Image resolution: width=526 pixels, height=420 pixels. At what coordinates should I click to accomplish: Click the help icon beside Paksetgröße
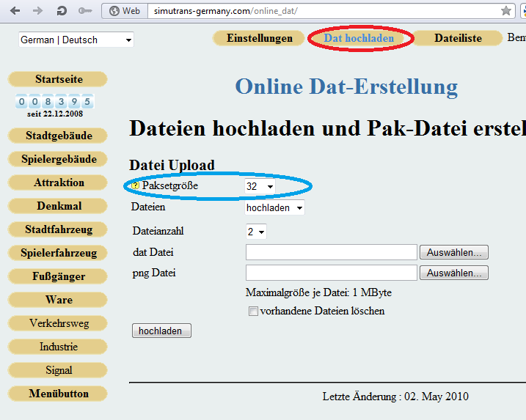click(136, 187)
